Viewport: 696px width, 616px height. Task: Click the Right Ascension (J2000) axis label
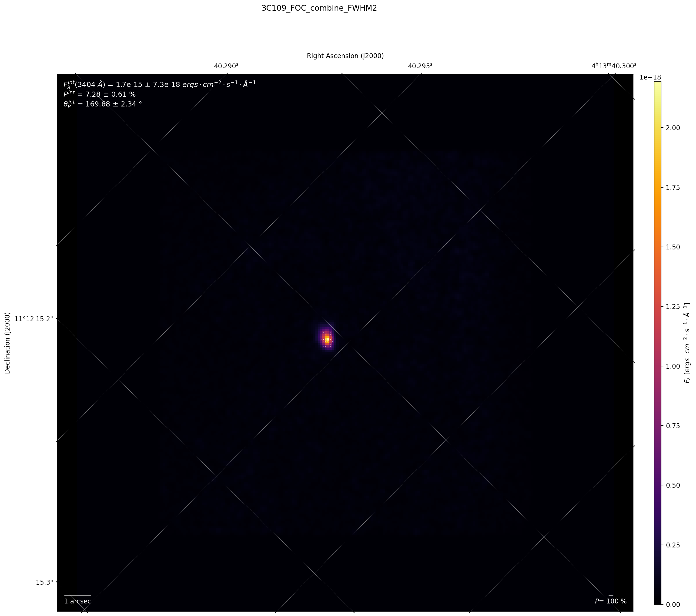tap(345, 56)
